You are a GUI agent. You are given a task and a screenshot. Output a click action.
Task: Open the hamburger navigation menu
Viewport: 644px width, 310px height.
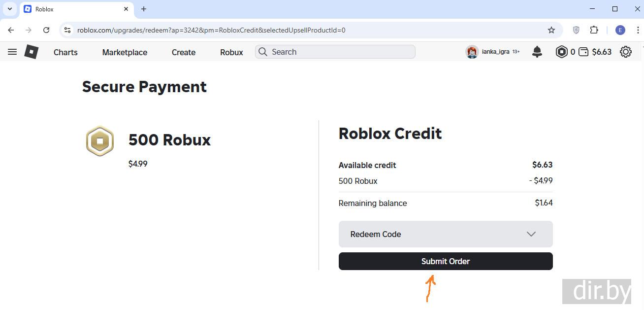coord(12,52)
